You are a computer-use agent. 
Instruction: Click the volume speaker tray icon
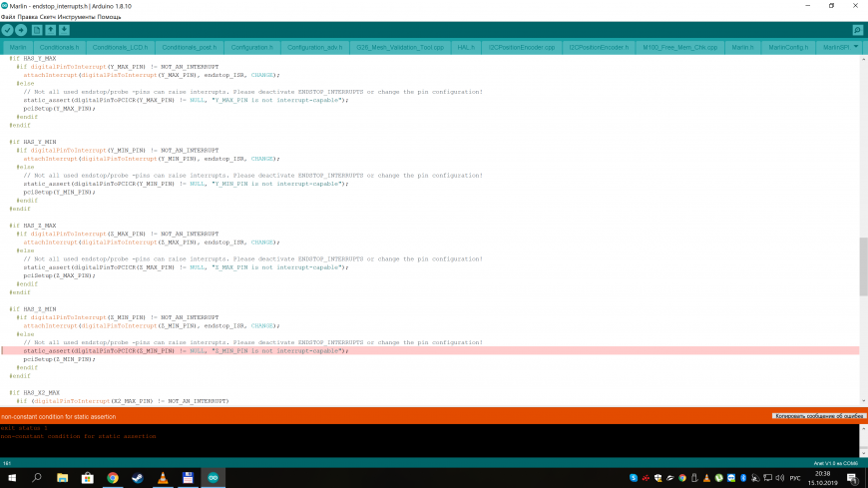[780, 478]
